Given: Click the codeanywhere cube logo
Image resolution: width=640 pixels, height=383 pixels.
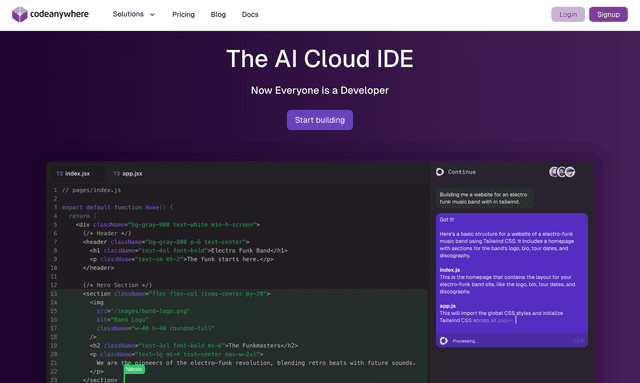Looking at the screenshot, I should 19,14.
